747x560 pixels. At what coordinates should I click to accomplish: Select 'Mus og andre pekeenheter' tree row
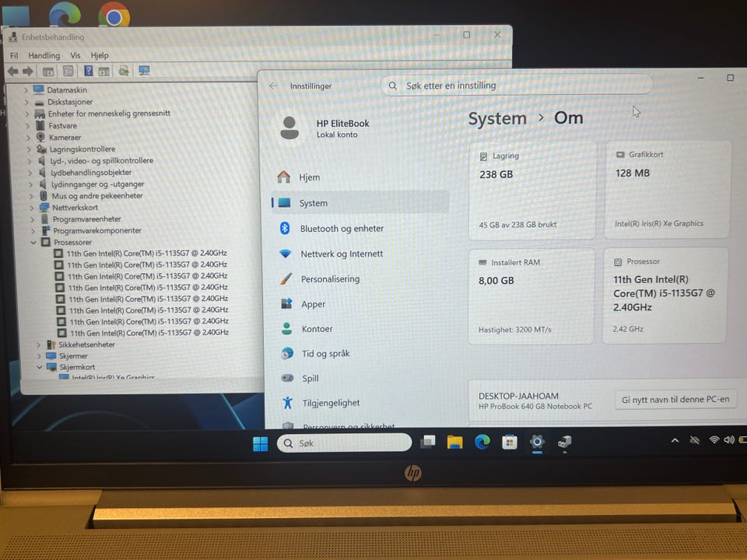pos(96,196)
